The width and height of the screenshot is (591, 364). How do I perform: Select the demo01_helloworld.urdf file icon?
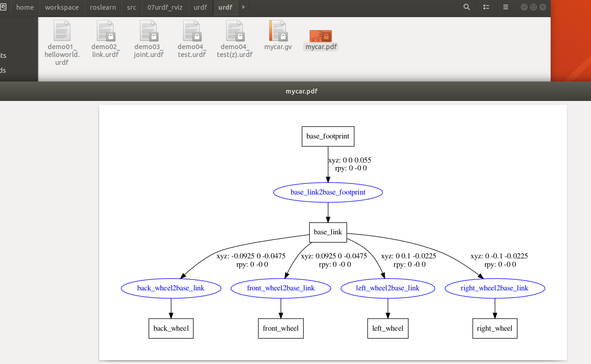click(x=62, y=31)
